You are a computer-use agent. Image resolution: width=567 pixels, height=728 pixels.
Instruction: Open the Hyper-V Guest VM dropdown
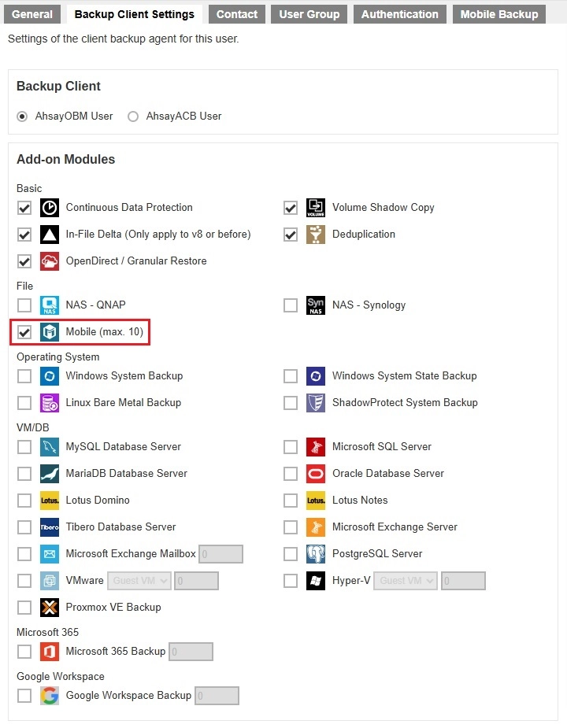[405, 581]
